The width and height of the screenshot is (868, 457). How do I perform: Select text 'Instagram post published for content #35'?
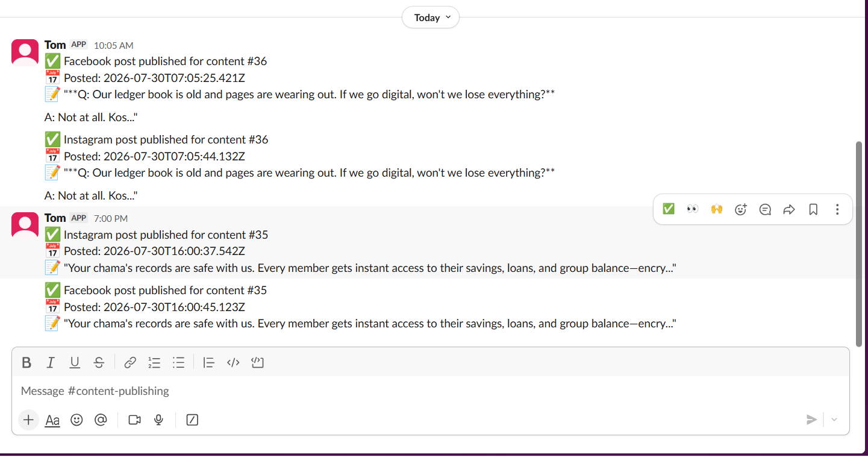pyautogui.click(x=166, y=235)
